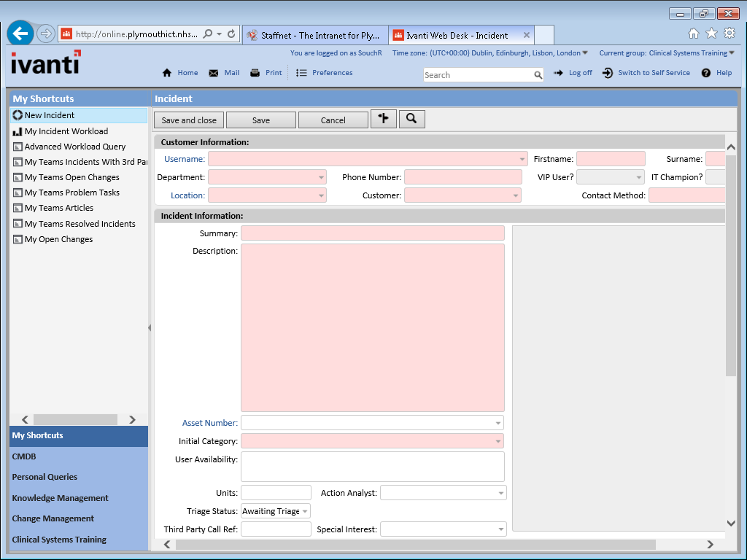Open the VIP User dropdown
This screenshot has width=747, height=560.
click(639, 177)
